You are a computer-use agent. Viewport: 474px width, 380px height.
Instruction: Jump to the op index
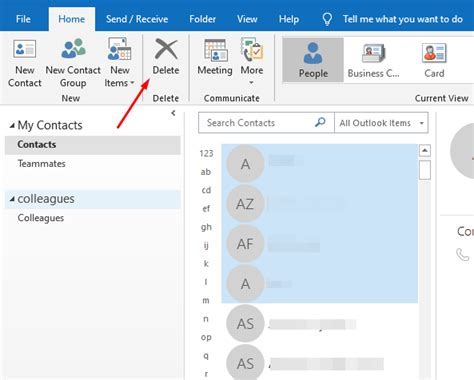tap(206, 337)
